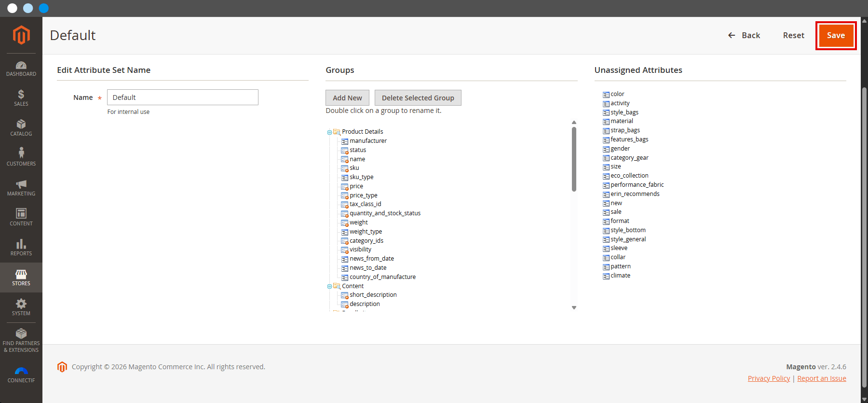The height and width of the screenshot is (403, 868).
Task: Open the Report an Issue link
Action: pyautogui.click(x=822, y=378)
